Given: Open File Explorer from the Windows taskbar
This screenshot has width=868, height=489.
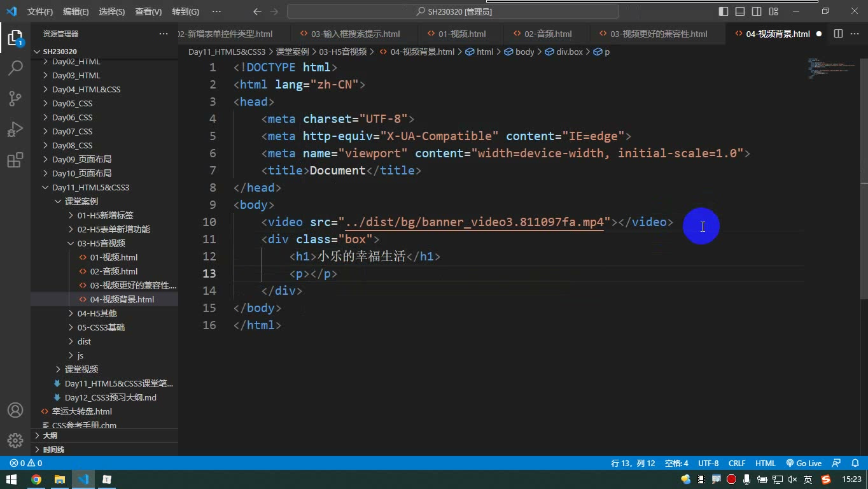Looking at the screenshot, I should [x=60, y=479].
